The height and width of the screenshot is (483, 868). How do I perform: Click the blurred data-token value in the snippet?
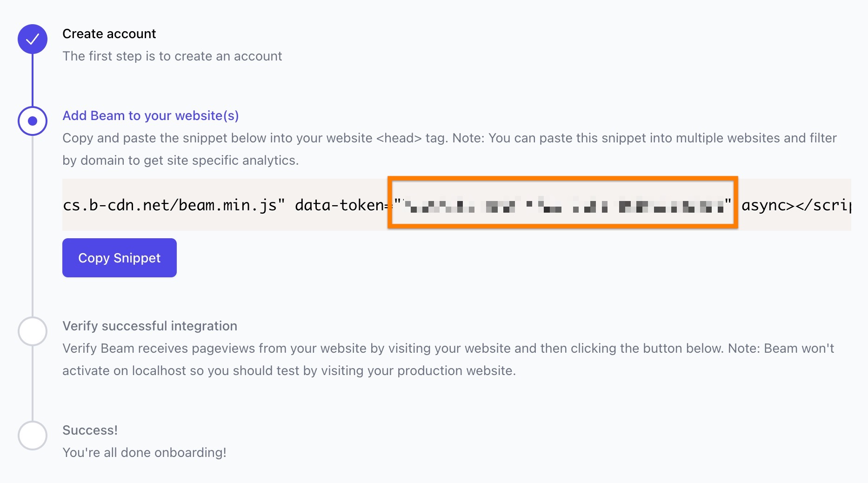coord(563,205)
